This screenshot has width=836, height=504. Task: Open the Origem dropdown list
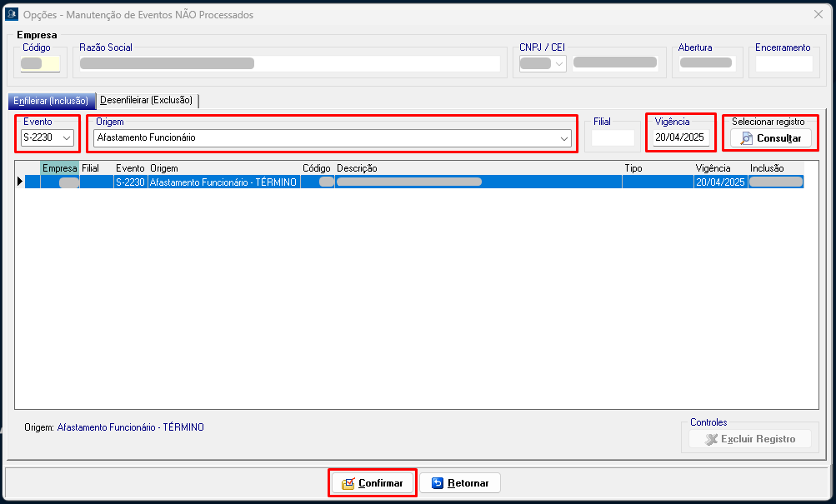[x=564, y=137]
